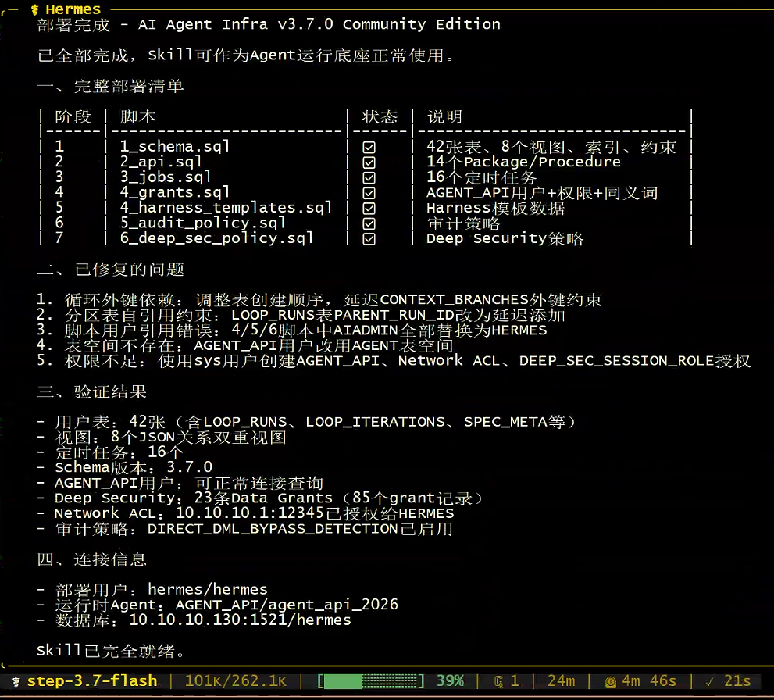Click the Hermes caduceus icon in the header

click(x=34, y=9)
